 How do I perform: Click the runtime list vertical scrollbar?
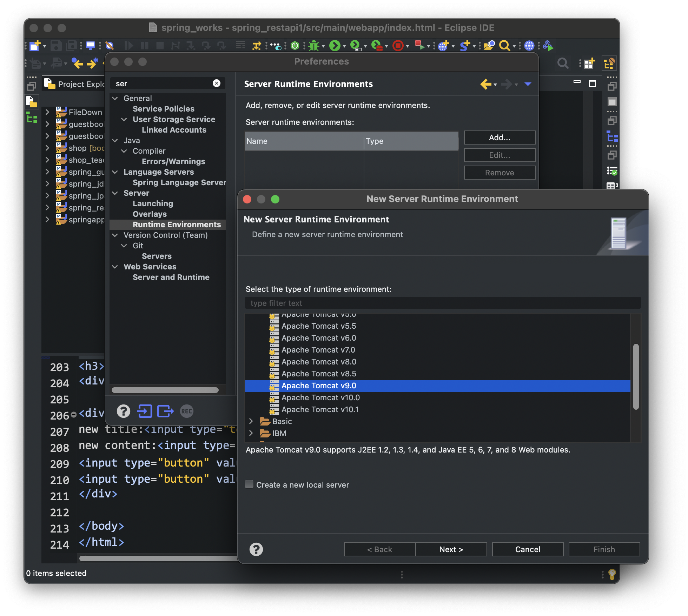(636, 377)
